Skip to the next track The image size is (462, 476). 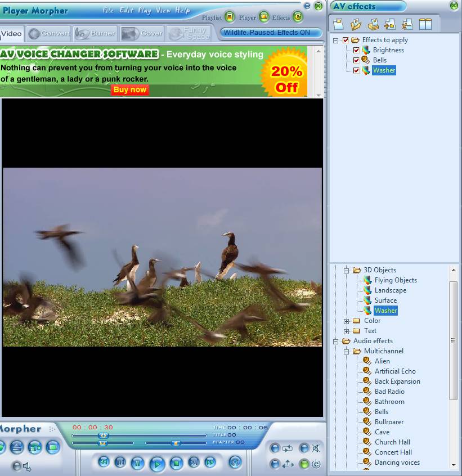click(194, 462)
